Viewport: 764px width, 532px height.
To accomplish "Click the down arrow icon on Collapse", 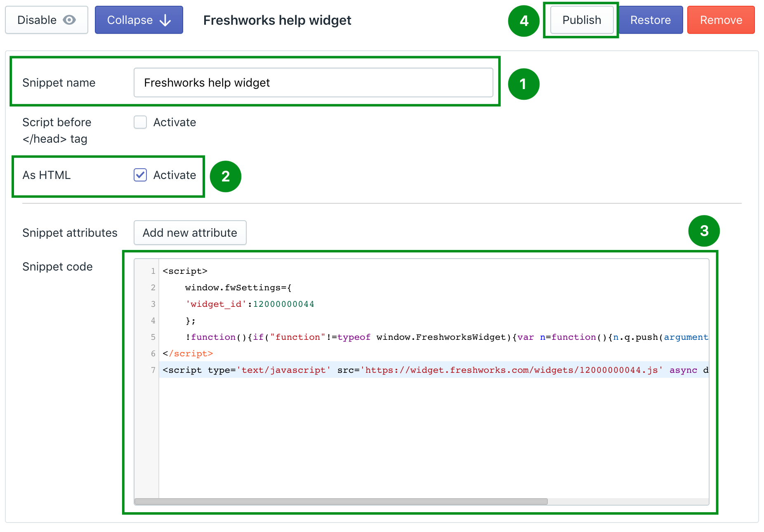I will (165, 20).
